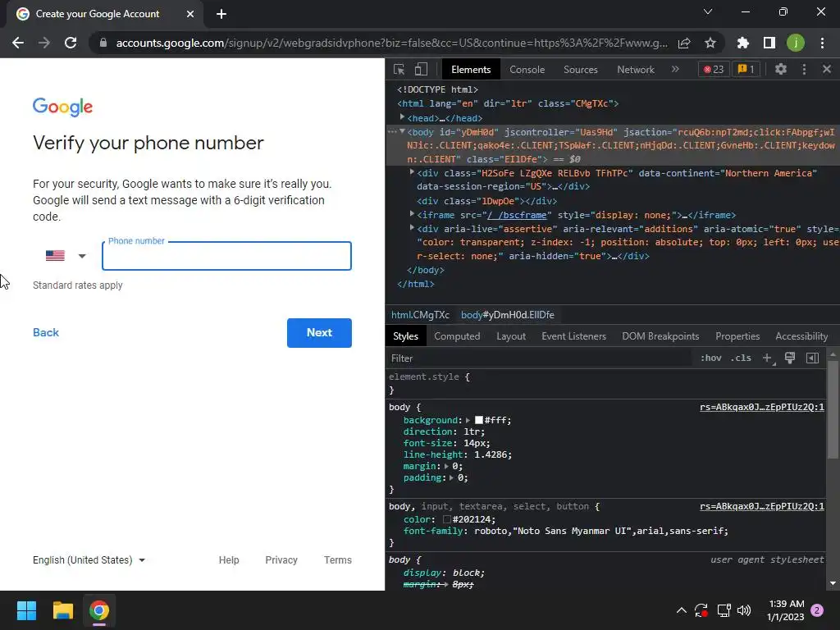Toggle the Chrome side panel icon
Screen dimensions: 840x630
tap(769, 43)
